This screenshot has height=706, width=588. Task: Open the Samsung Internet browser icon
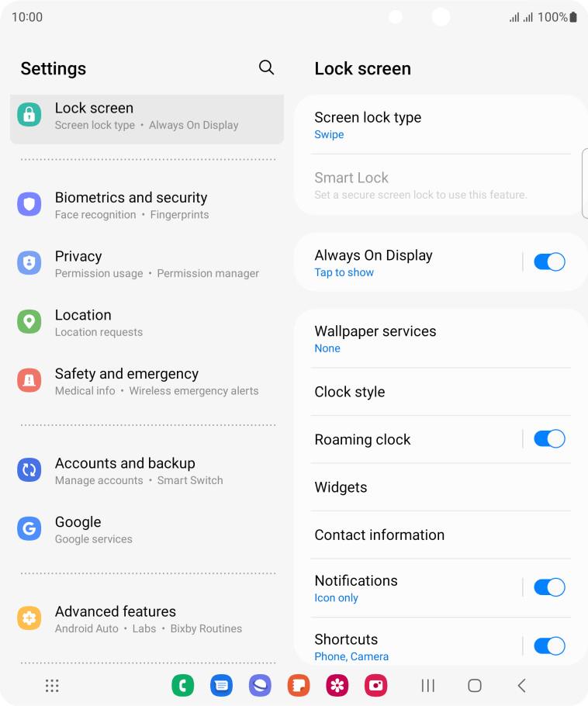(x=260, y=685)
